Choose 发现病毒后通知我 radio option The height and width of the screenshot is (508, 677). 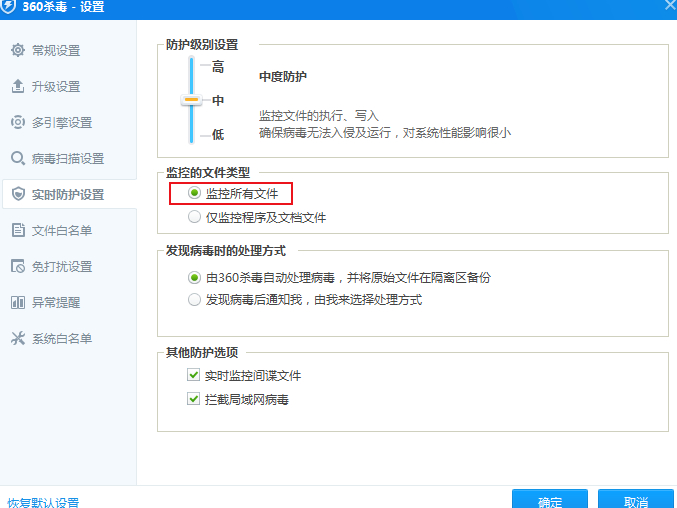[x=194, y=299]
